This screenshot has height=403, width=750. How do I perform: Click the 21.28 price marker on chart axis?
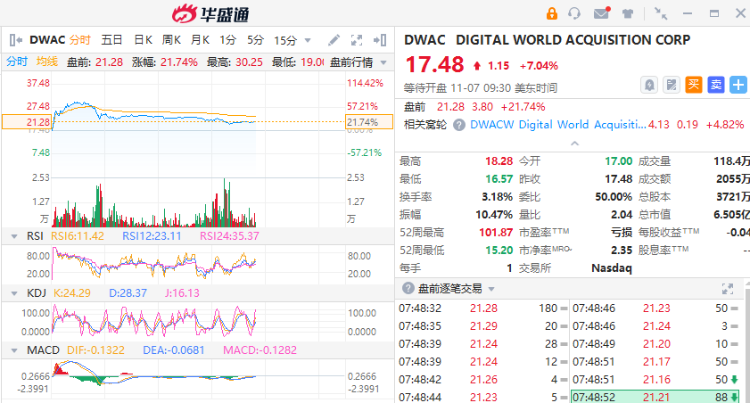26,122
